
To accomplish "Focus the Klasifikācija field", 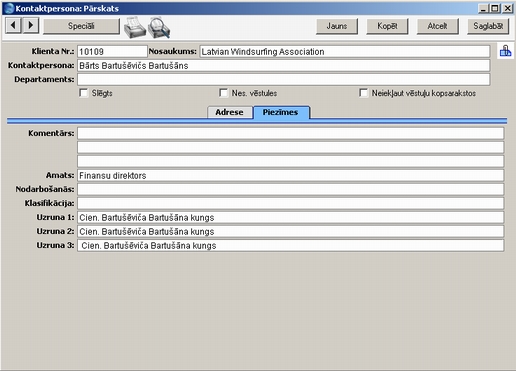I will (x=291, y=203).
